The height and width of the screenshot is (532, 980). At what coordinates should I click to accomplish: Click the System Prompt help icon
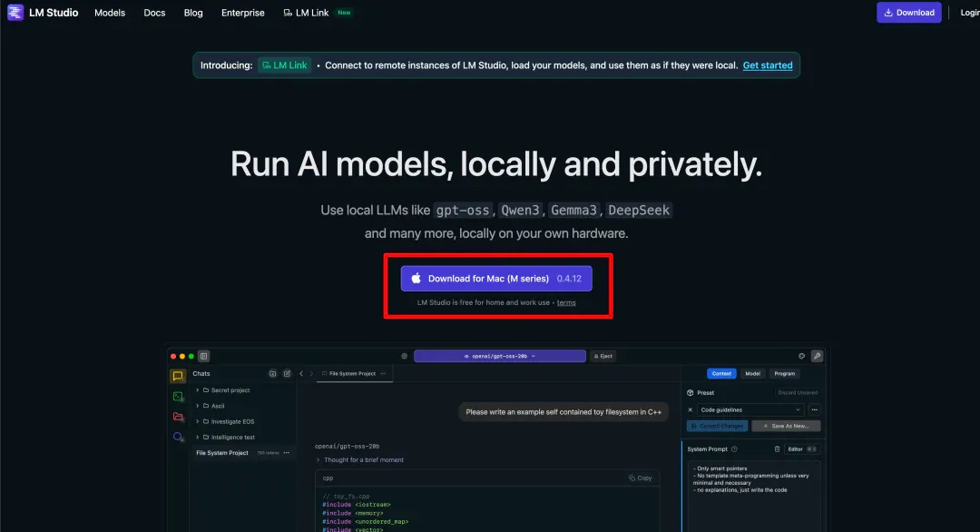(734, 448)
